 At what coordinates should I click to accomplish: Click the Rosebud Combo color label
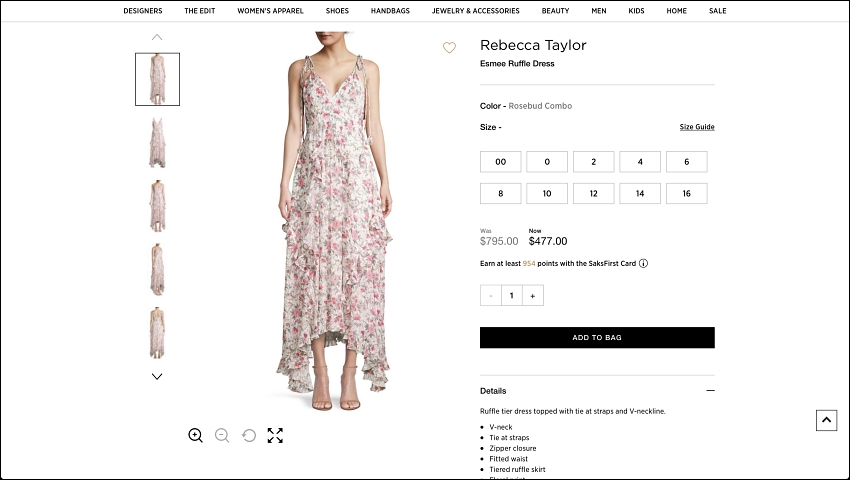click(x=540, y=106)
